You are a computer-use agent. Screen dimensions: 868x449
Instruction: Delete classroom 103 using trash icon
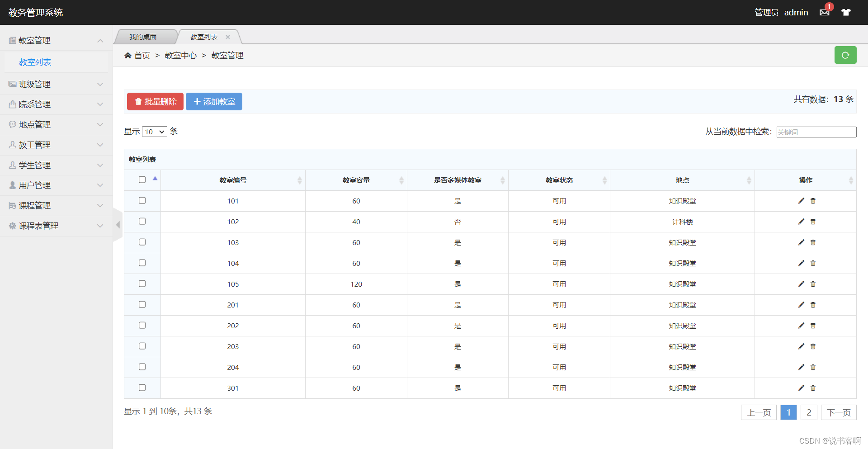[813, 242]
